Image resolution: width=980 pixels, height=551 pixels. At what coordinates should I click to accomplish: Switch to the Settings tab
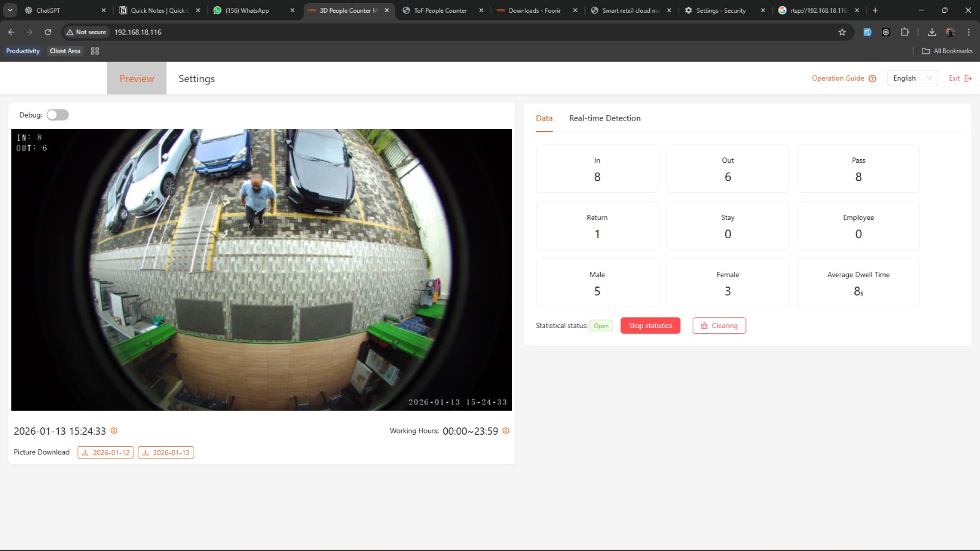pos(197,78)
